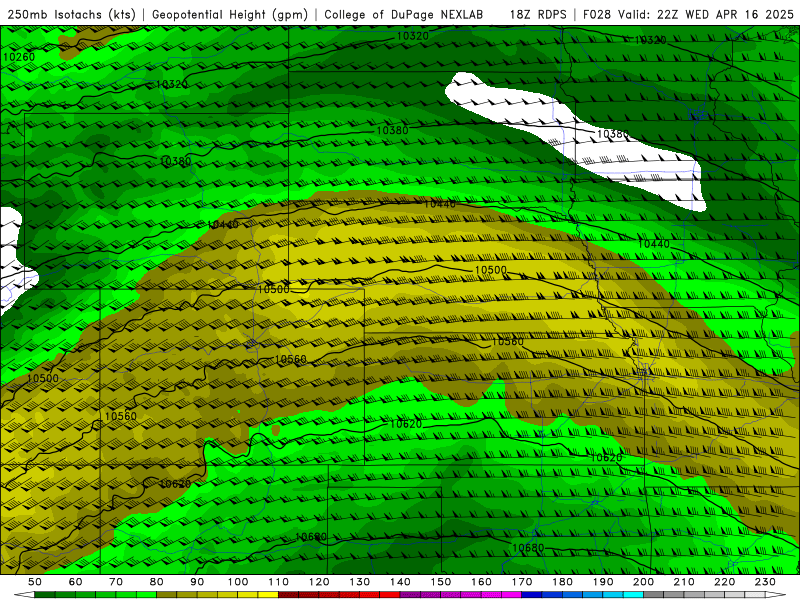Image resolution: width=800 pixels, height=600 pixels.
Task: Select the 200 value on the color scale
Action: click(x=643, y=582)
